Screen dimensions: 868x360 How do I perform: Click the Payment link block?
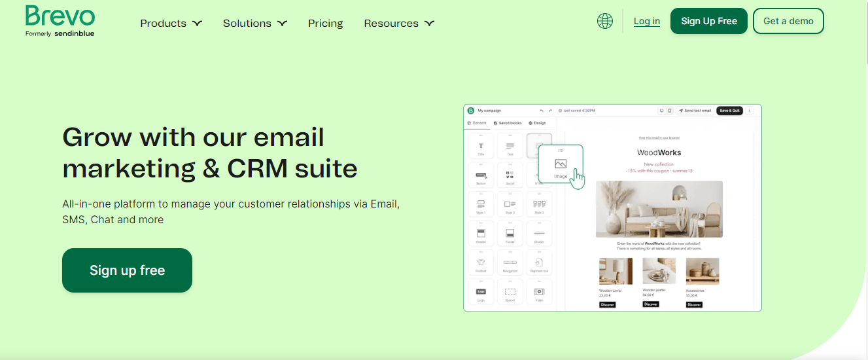(x=539, y=263)
